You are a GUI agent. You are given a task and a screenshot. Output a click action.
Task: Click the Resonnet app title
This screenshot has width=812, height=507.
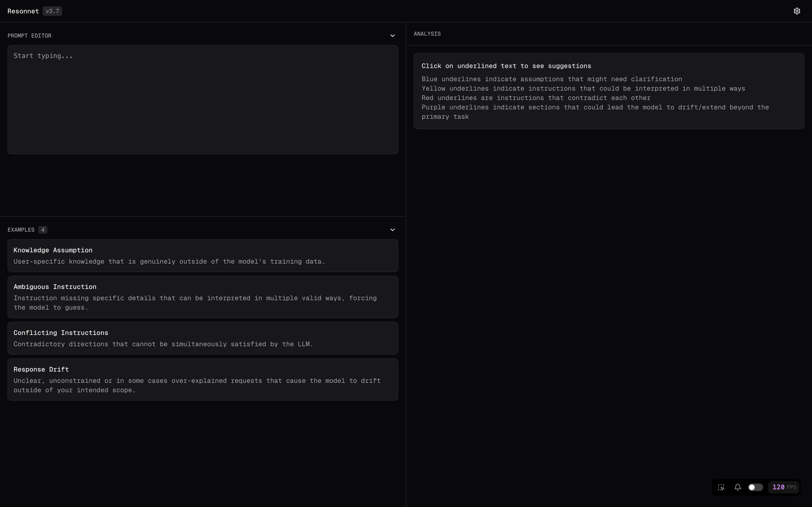coord(23,11)
